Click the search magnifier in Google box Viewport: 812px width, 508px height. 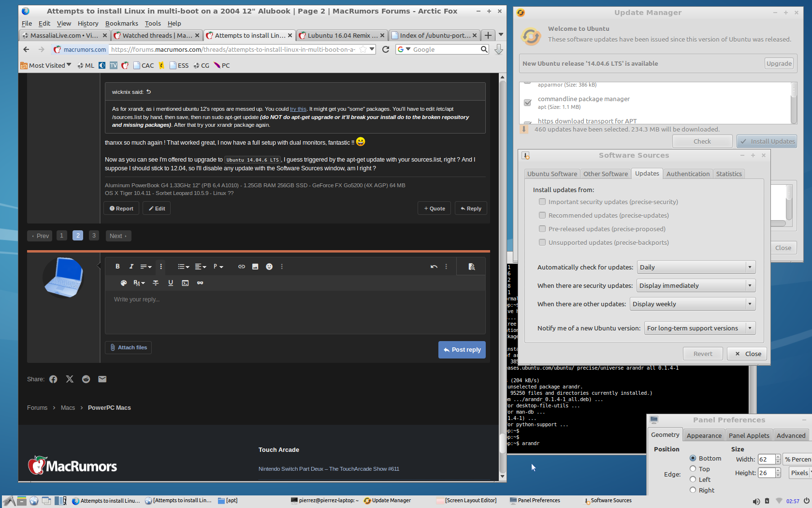click(x=484, y=49)
